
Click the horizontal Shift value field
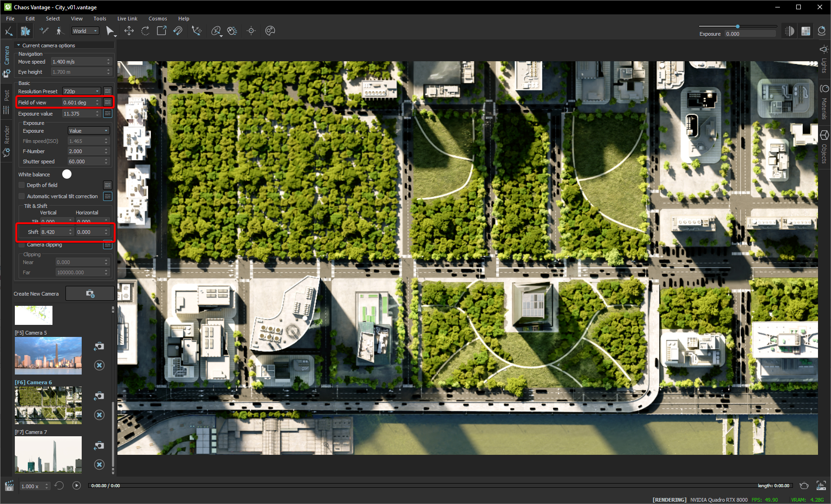pos(92,232)
